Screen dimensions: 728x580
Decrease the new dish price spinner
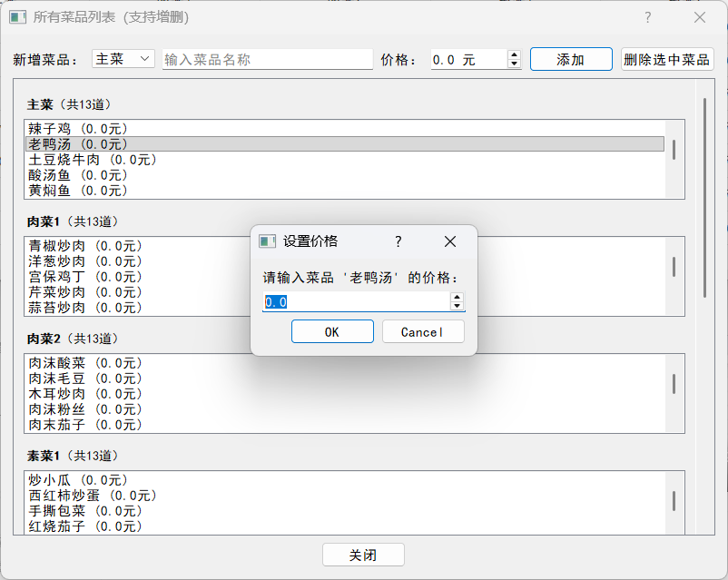coord(515,64)
